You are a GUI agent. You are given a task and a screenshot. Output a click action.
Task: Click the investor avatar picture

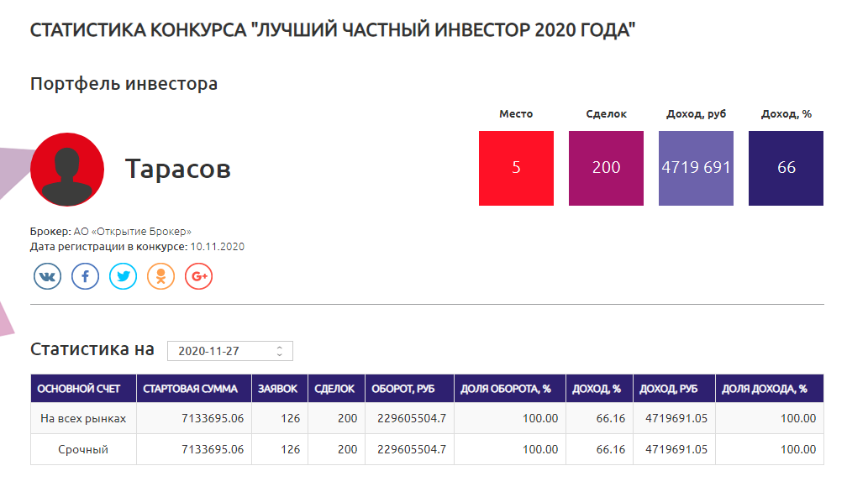[67, 170]
